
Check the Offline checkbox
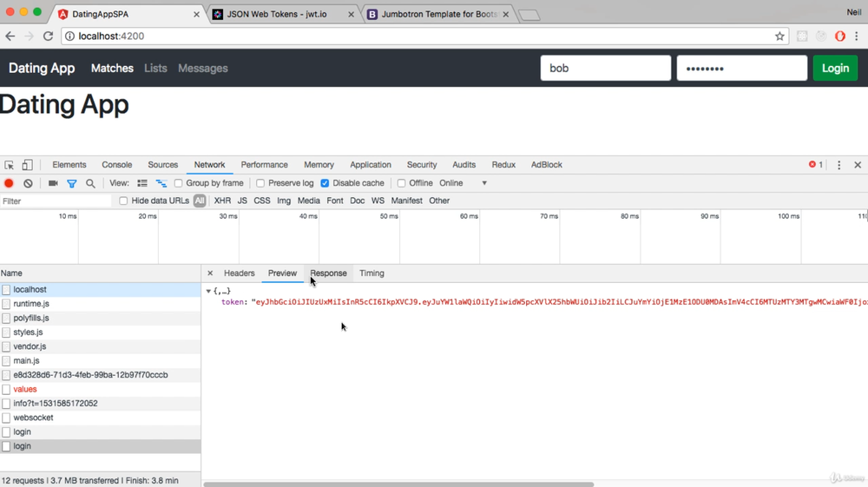(401, 183)
